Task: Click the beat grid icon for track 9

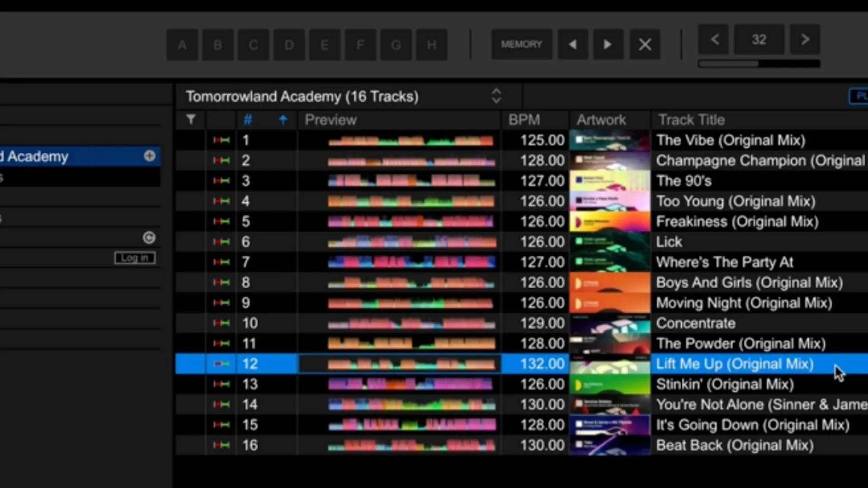Action: [222, 303]
